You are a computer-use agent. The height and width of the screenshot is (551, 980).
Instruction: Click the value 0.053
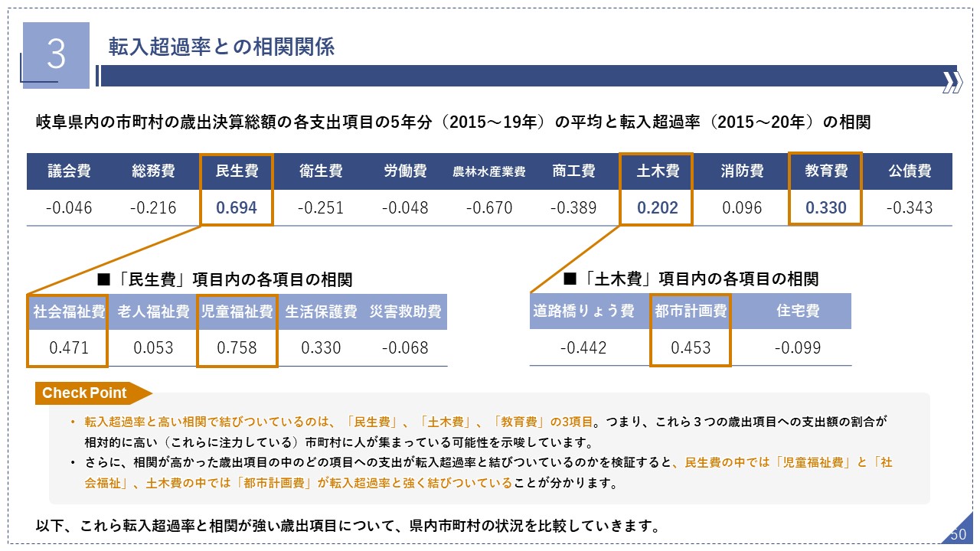pyautogui.click(x=153, y=348)
